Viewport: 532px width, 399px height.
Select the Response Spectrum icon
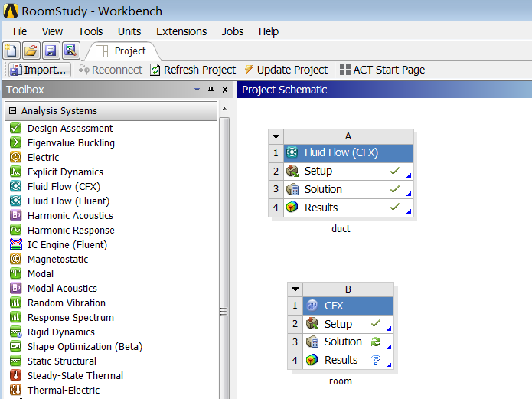tap(15, 317)
